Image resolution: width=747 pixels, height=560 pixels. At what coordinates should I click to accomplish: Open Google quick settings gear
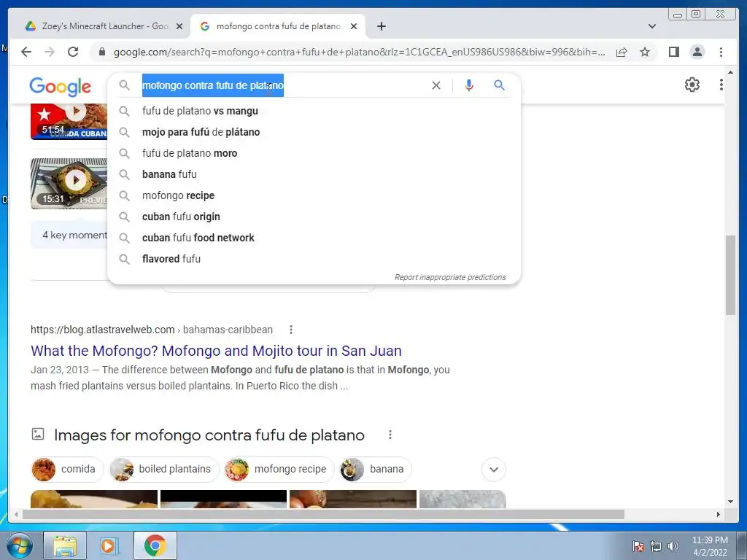(x=692, y=85)
